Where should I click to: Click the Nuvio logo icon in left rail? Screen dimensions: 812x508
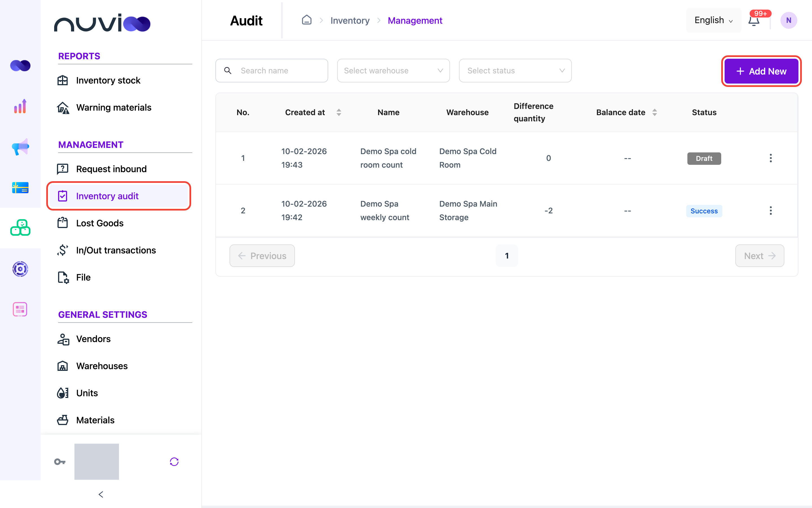20,65
